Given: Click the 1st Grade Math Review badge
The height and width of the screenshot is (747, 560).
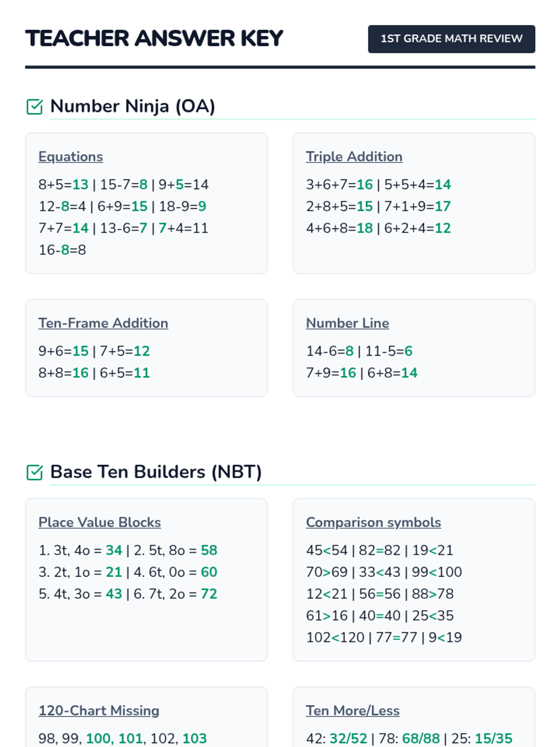Looking at the screenshot, I should tap(451, 39).
